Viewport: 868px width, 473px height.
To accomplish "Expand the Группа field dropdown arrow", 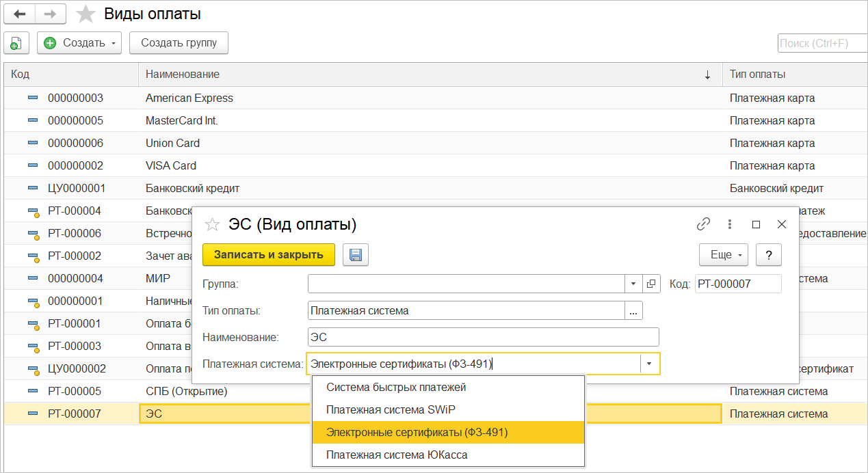I will (x=633, y=284).
